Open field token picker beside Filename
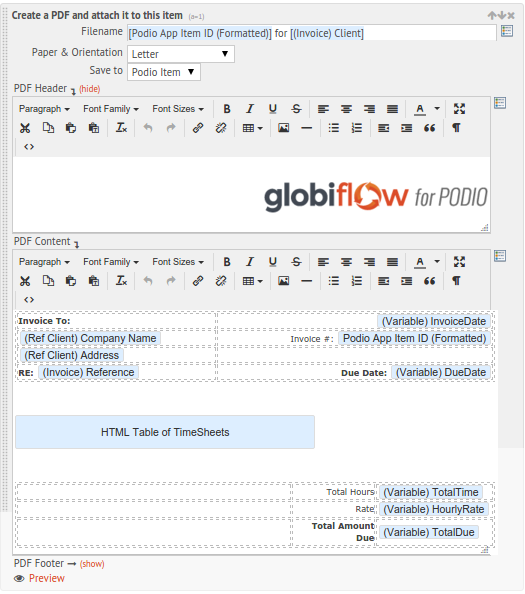 [x=507, y=31]
